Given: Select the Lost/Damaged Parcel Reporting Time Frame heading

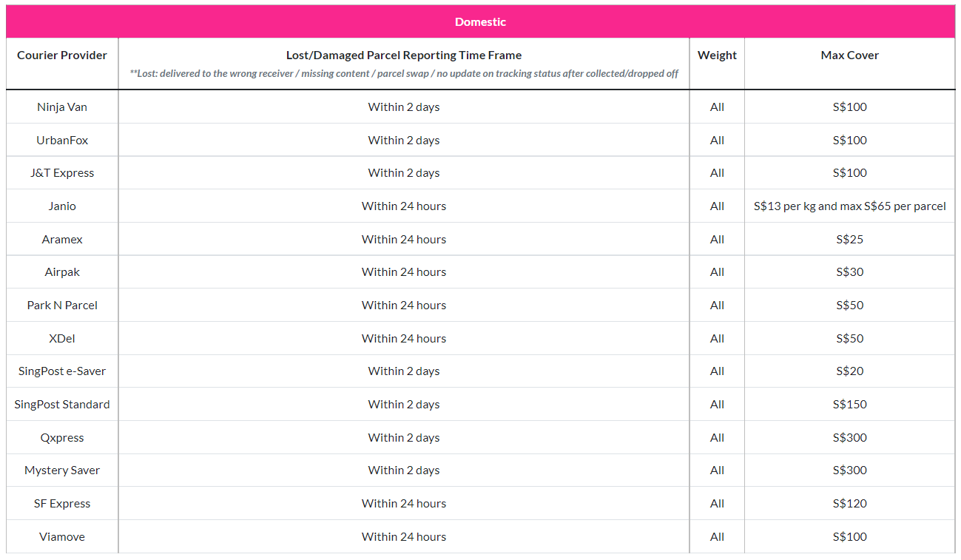Looking at the screenshot, I should click(403, 55).
